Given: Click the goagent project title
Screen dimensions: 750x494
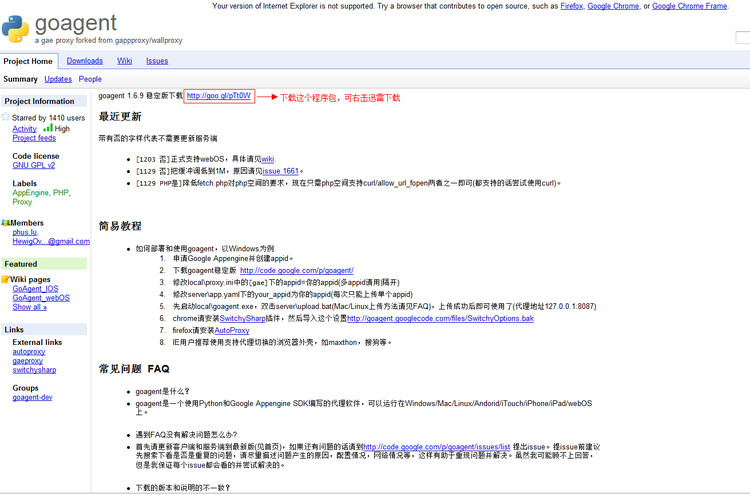Looking at the screenshot, I should click(x=76, y=23).
